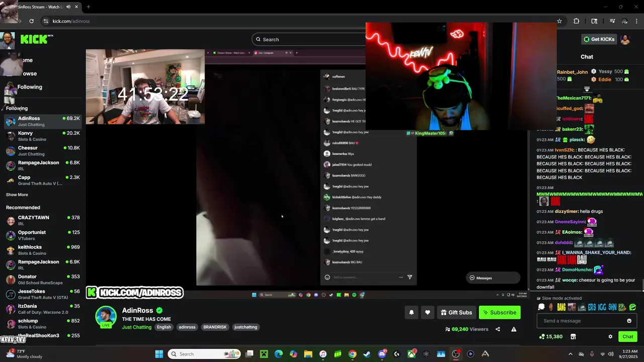The height and width of the screenshot is (362, 644).
Task: Open a new browser tab
Action: [88, 7]
